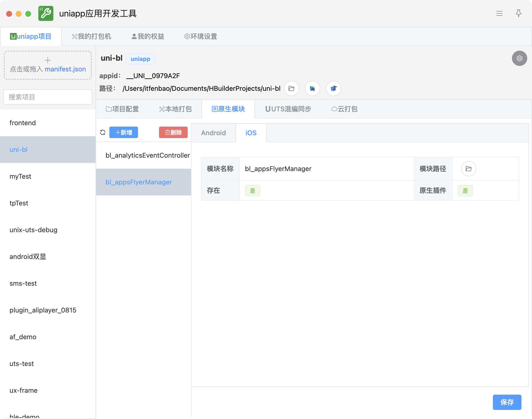Click the 保存 save button

tap(507, 402)
